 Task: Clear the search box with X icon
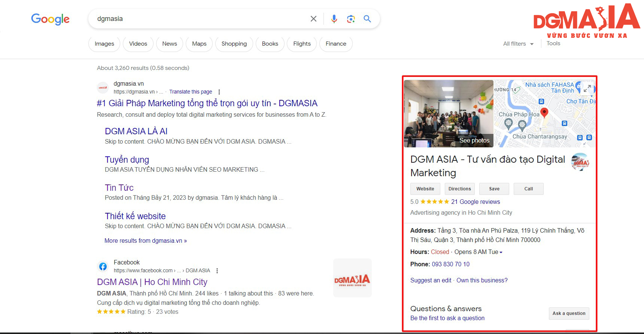tap(314, 19)
